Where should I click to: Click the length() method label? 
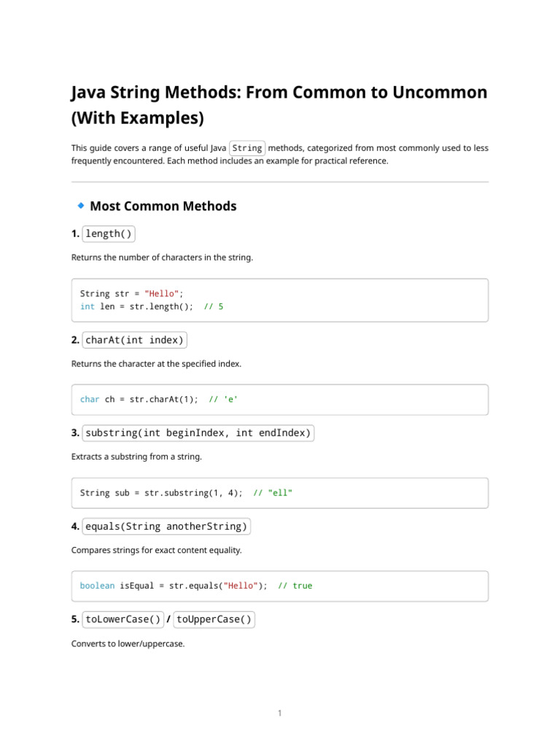pos(109,234)
